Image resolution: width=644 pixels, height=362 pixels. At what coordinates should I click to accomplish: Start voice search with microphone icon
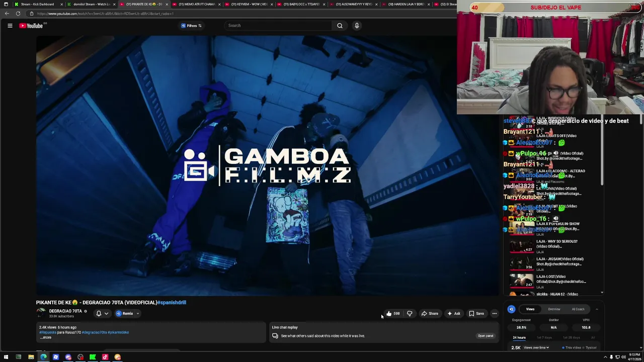pos(357,26)
